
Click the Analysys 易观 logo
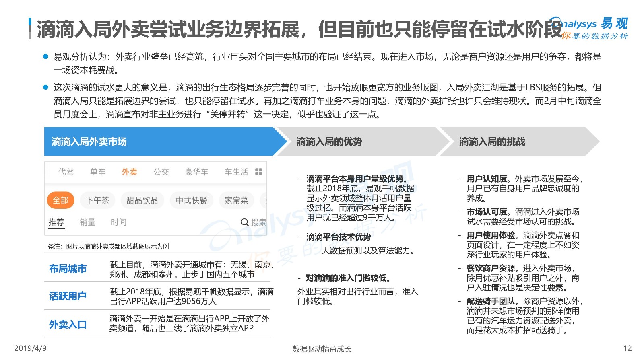(x=589, y=28)
